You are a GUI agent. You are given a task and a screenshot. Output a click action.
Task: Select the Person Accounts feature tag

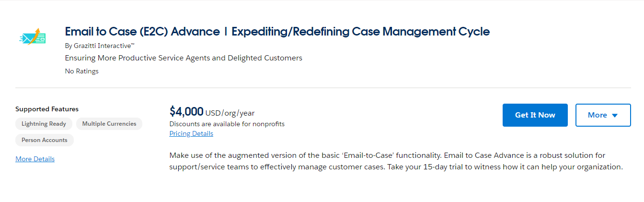click(45, 140)
